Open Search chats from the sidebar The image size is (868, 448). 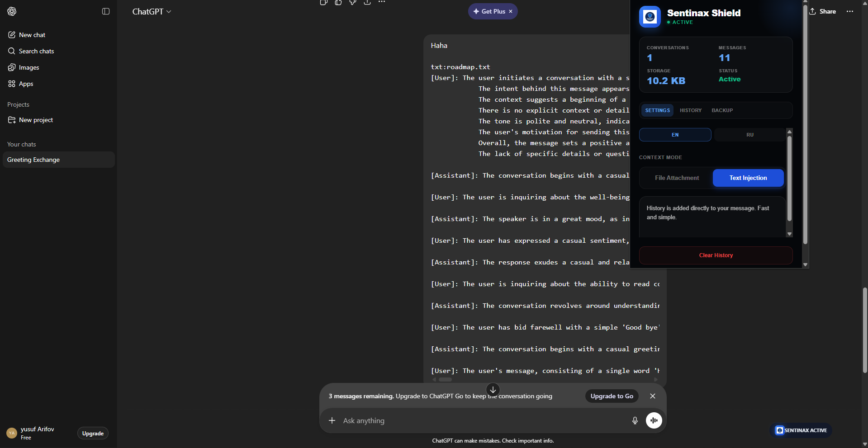point(36,51)
